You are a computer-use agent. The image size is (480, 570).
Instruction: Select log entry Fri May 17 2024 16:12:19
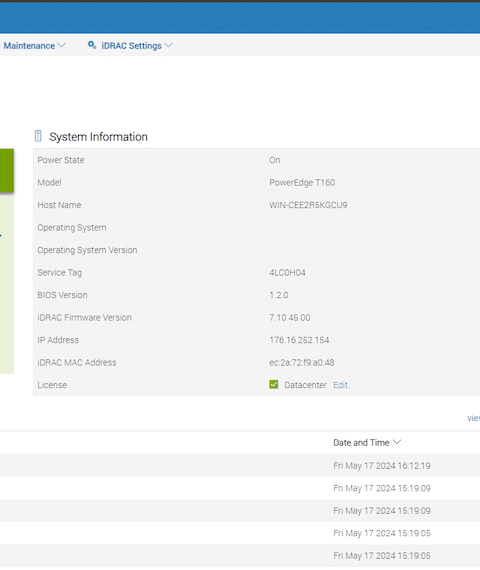[382, 466]
